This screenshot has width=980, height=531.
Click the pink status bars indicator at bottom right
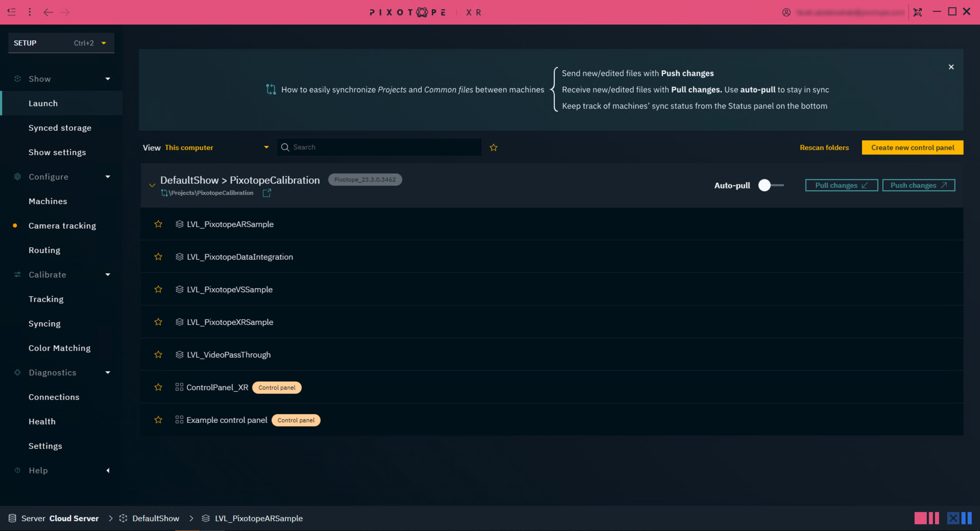(926, 518)
